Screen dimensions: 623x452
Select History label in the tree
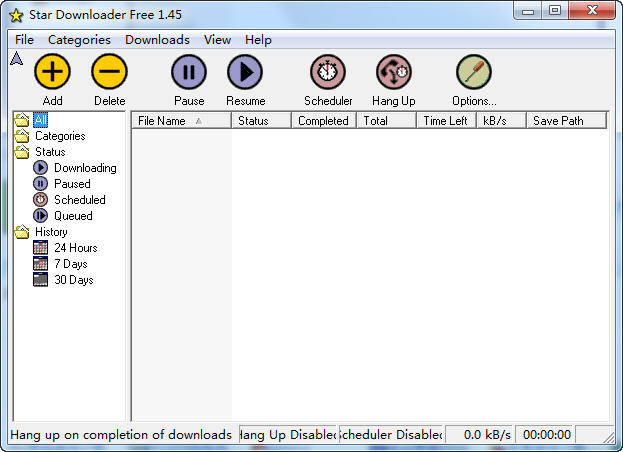[x=51, y=232]
